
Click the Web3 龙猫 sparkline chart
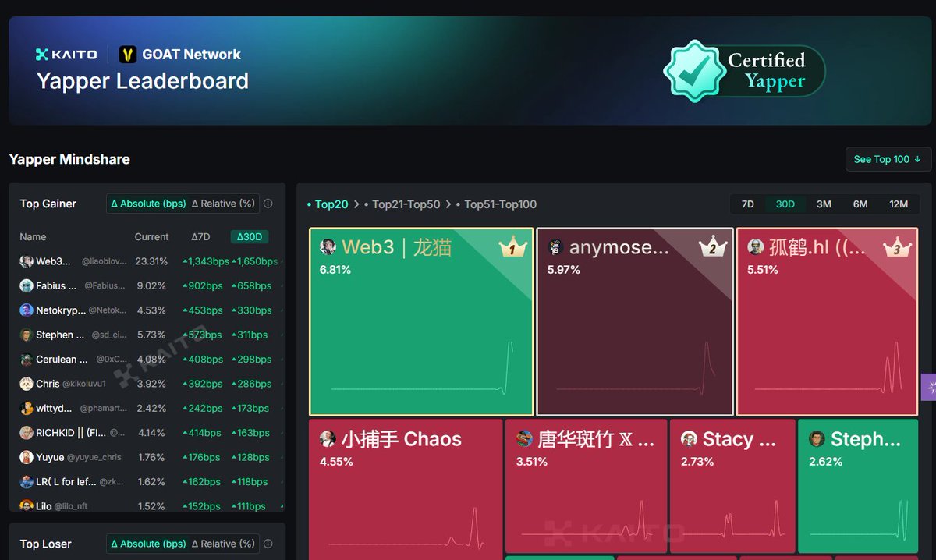point(422,368)
